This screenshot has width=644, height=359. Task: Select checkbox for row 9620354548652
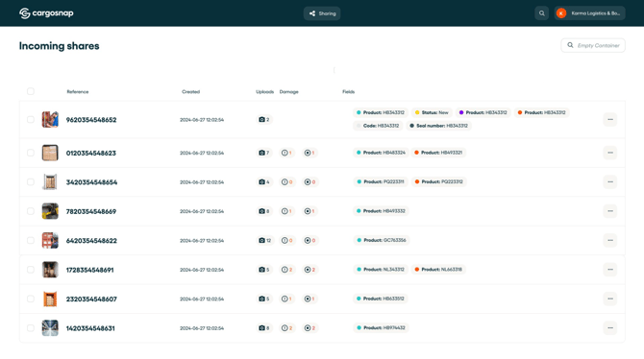(31, 119)
